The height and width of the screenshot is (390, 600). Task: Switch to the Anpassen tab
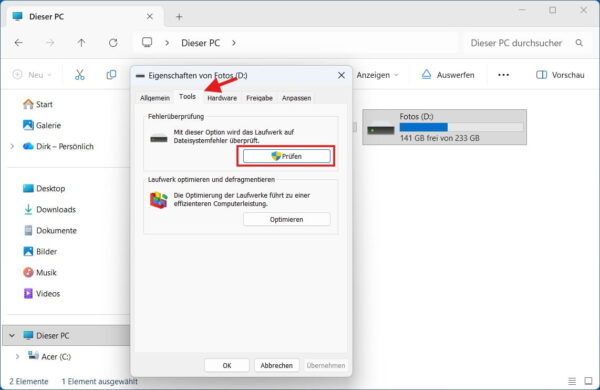(296, 98)
